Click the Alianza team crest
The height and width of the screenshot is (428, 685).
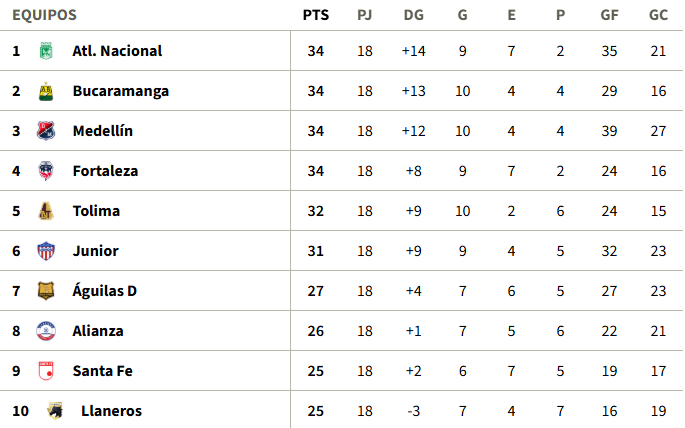pos(45,331)
